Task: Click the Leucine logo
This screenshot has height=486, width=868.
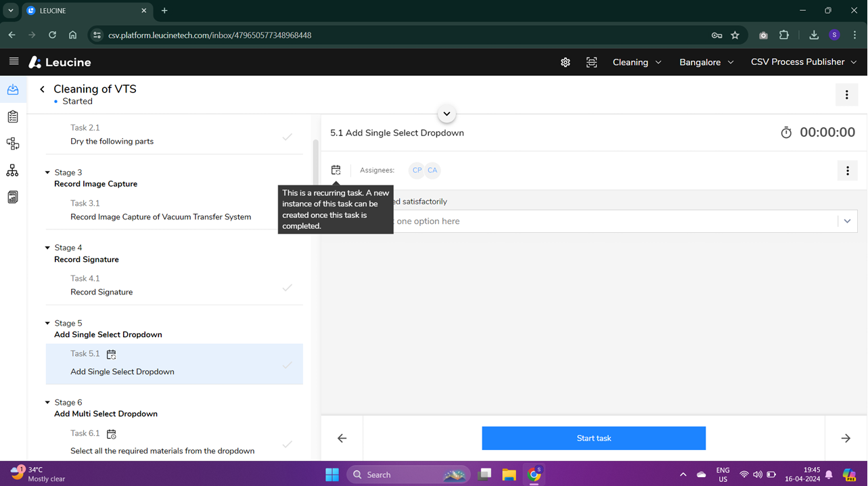Action: coord(60,62)
